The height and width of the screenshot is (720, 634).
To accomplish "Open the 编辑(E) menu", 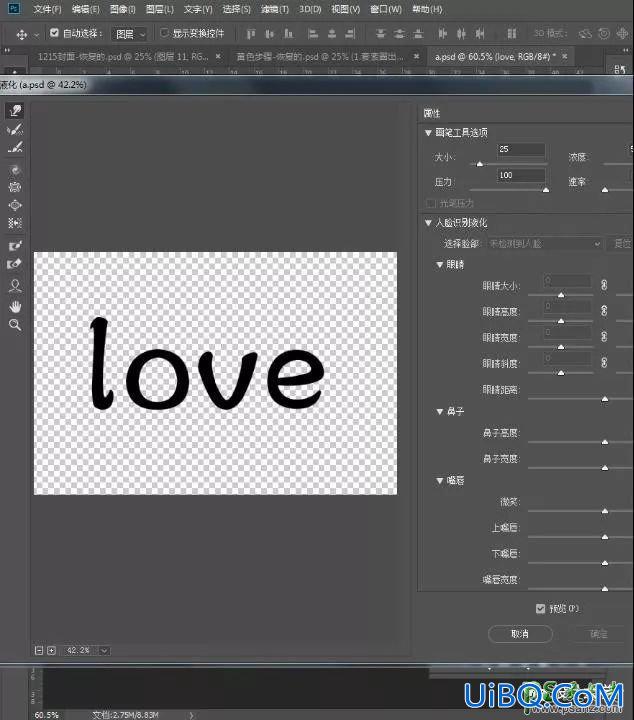I will [x=85, y=9].
